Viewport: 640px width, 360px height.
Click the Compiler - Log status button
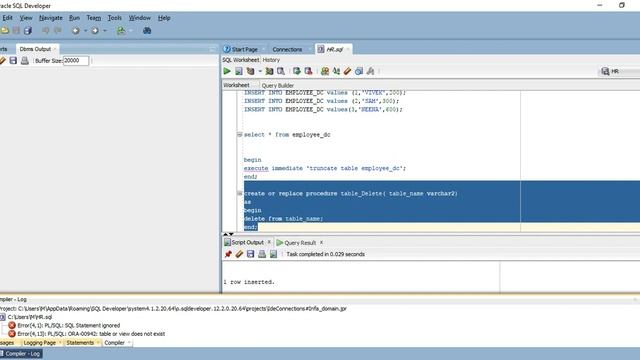pos(21,354)
